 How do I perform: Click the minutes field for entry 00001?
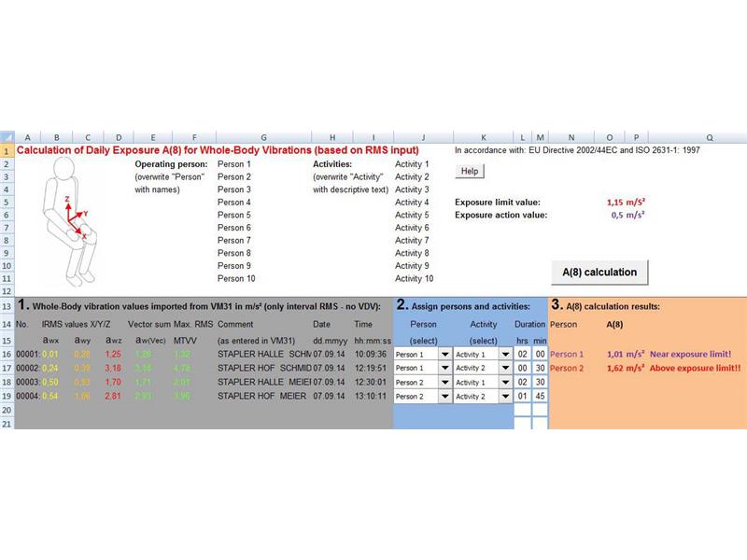(x=540, y=355)
